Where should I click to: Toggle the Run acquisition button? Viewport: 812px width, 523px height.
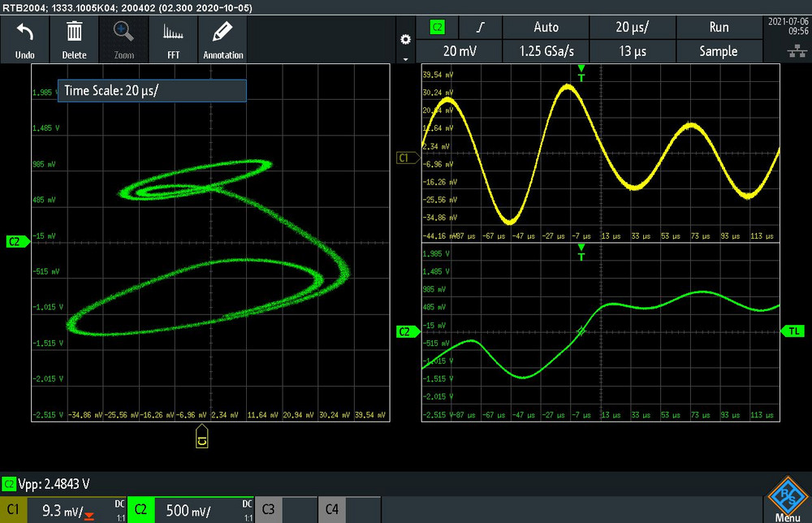pos(719,27)
